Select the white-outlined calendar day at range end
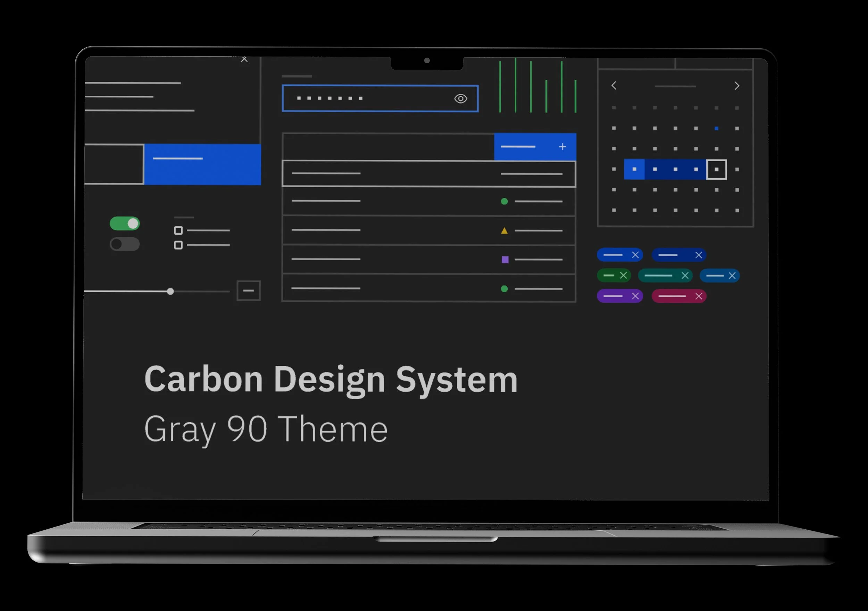 (716, 170)
